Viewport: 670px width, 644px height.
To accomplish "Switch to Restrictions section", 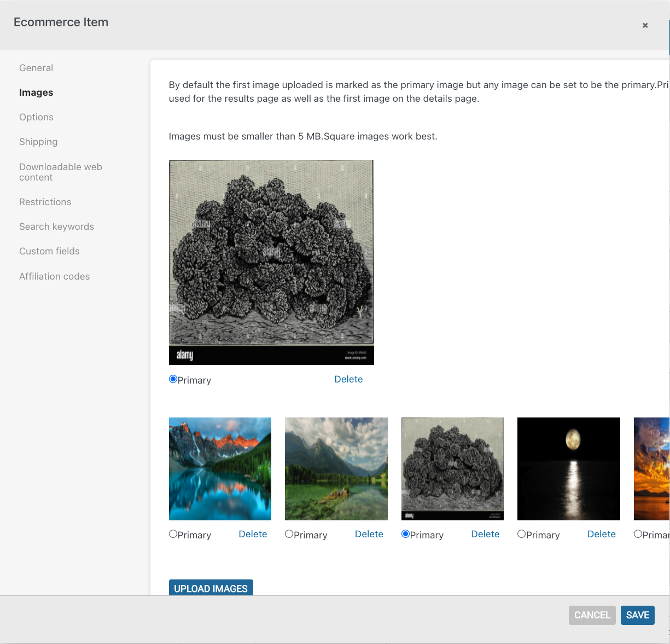I will pyautogui.click(x=45, y=202).
